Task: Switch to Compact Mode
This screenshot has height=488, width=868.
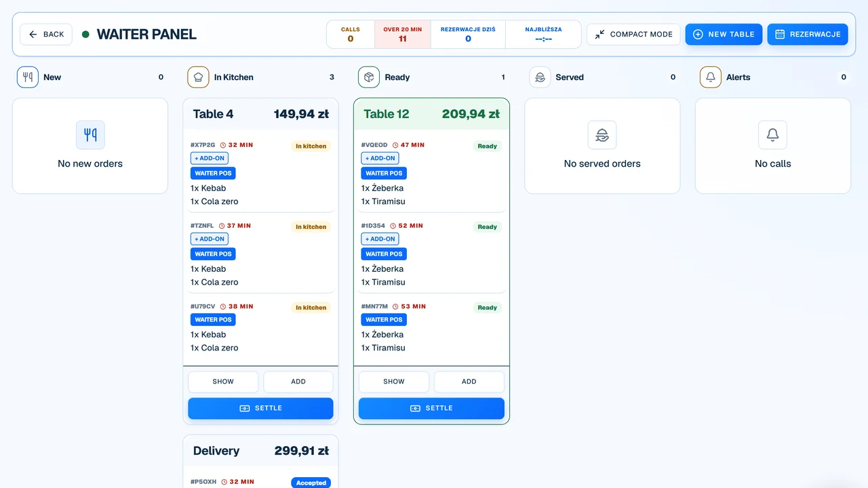Action: 633,35
